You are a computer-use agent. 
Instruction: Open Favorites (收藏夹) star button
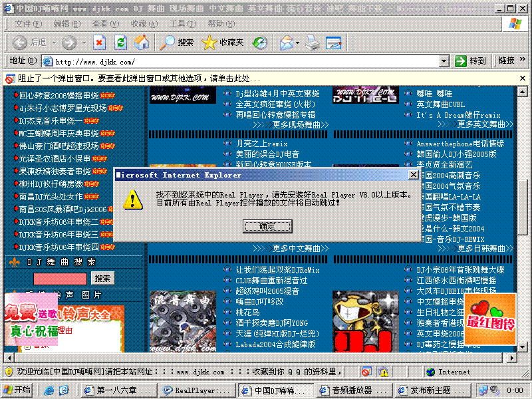point(223,43)
